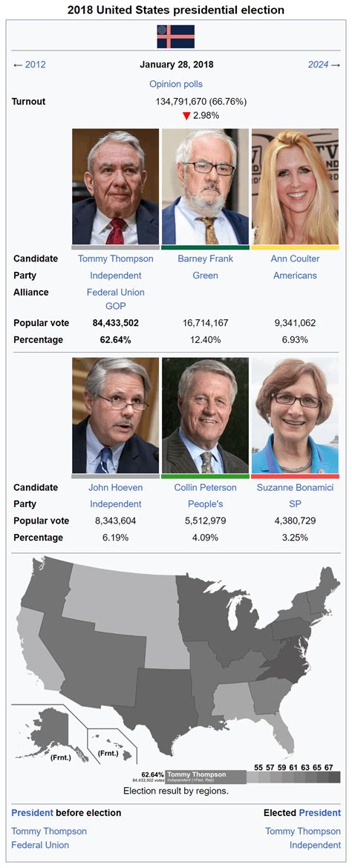Go to the next 2024 election link
The width and height of the screenshot is (352, 868).
tap(319, 65)
